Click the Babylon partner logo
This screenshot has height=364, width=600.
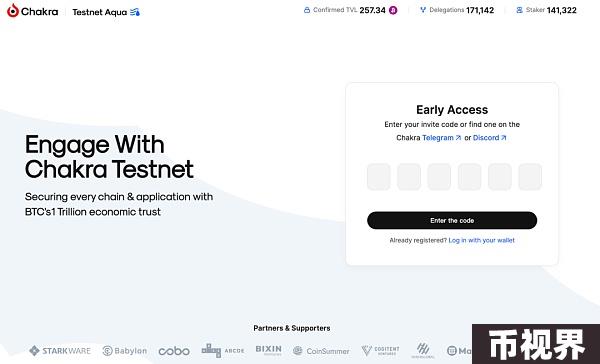[124, 351]
